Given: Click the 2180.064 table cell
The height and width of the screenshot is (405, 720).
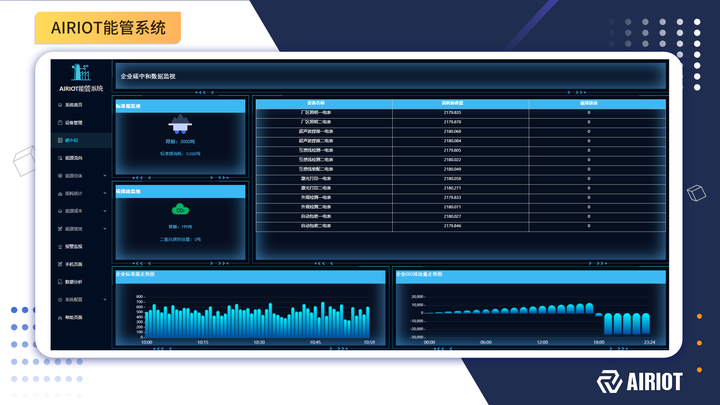Looking at the screenshot, I should click(x=452, y=141).
